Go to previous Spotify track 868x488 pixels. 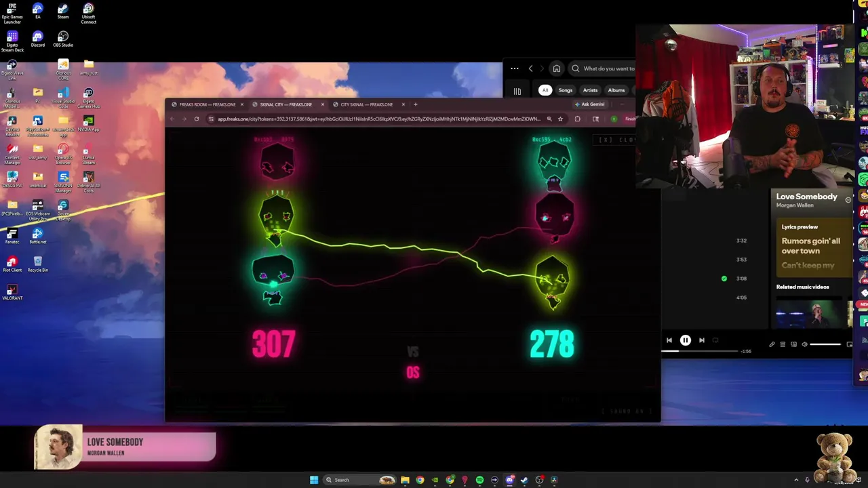click(669, 340)
